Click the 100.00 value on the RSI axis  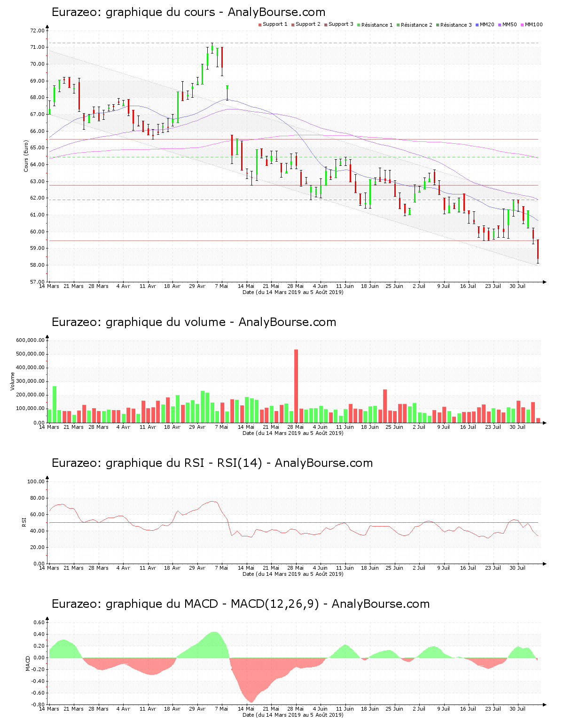(36, 481)
